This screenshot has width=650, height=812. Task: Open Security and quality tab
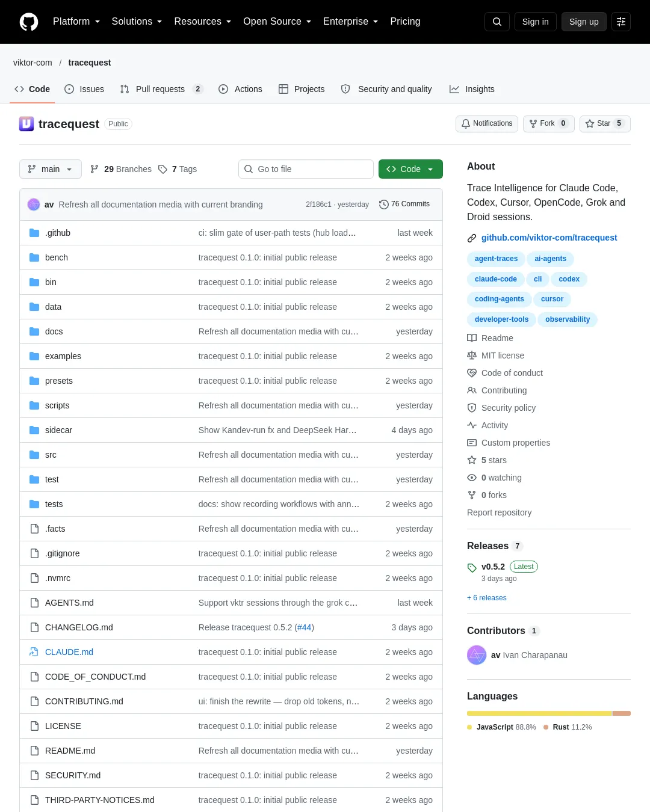(x=386, y=89)
